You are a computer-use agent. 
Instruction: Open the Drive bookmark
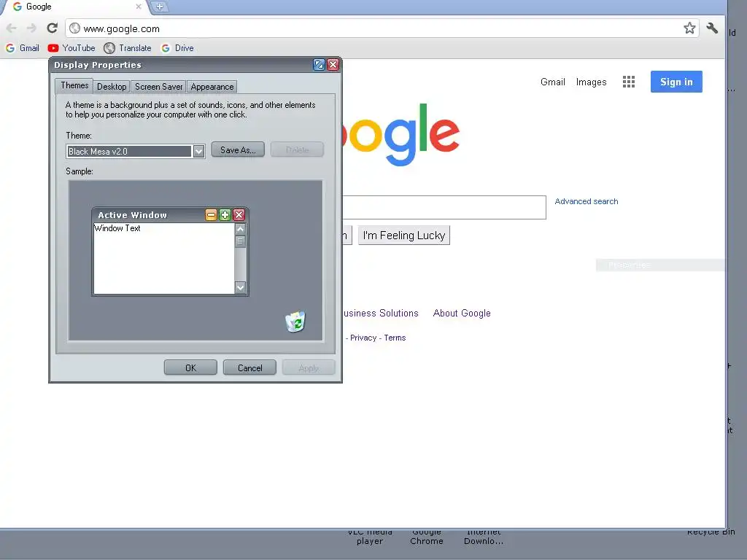pyautogui.click(x=178, y=48)
